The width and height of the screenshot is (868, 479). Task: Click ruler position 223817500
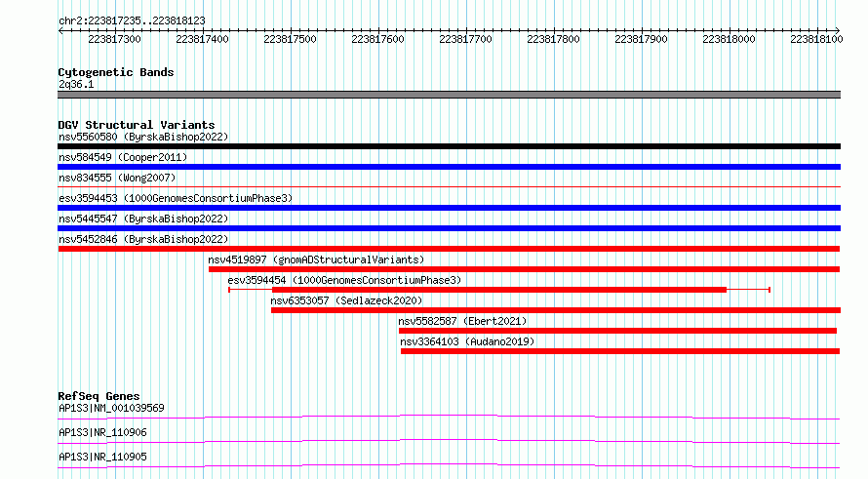click(x=290, y=39)
